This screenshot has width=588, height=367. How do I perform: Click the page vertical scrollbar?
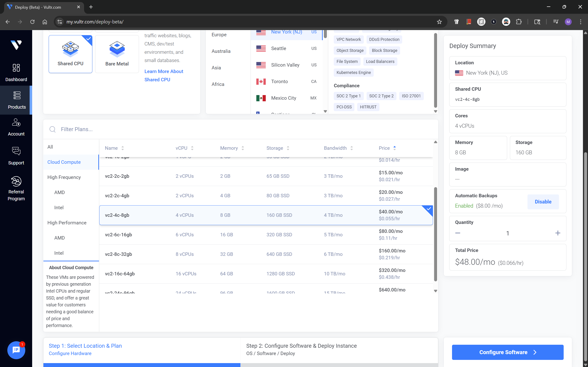pyautogui.click(x=585, y=257)
